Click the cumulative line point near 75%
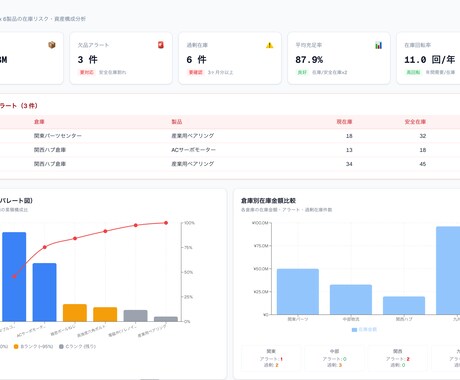This screenshot has width=460, height=380. coord(45,247)
